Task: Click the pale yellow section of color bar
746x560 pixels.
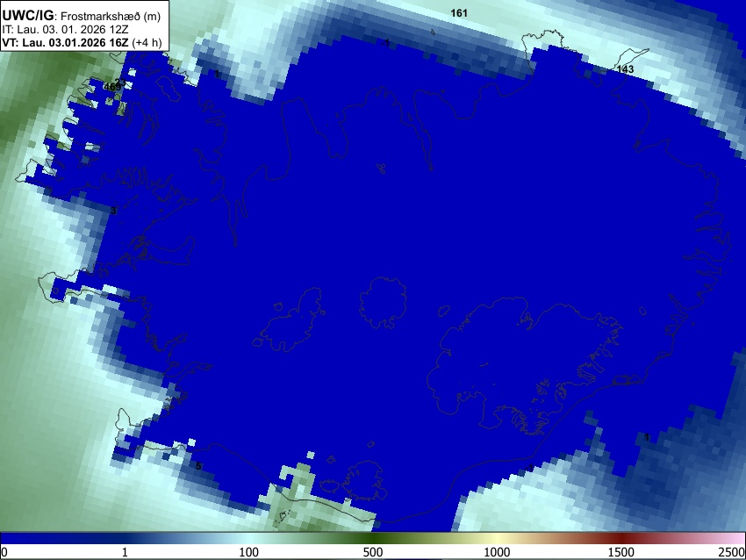Action: point(497,538)
